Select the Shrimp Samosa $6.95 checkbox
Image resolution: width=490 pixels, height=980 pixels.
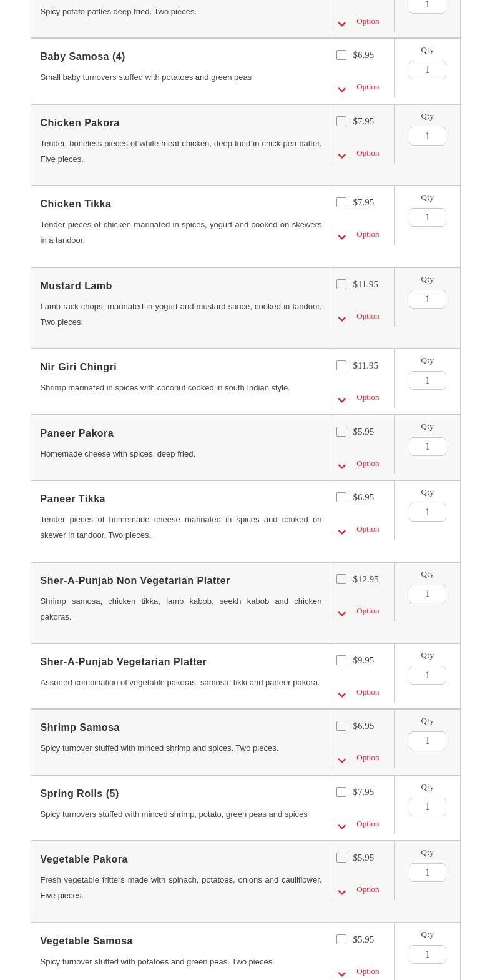pos(341,726)
